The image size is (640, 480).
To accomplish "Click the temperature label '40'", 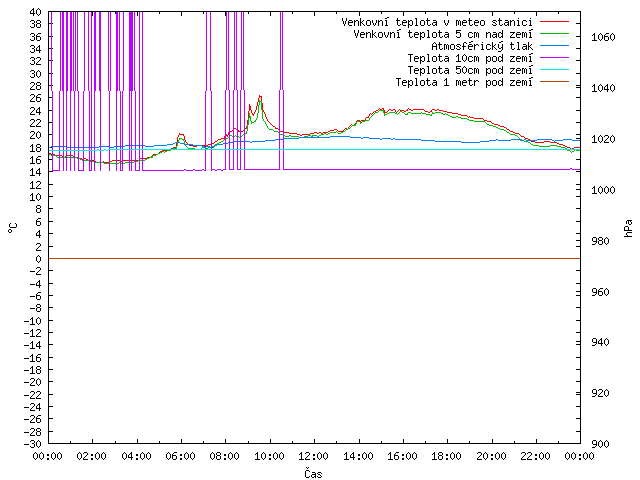I will click(x=36, y=12).
